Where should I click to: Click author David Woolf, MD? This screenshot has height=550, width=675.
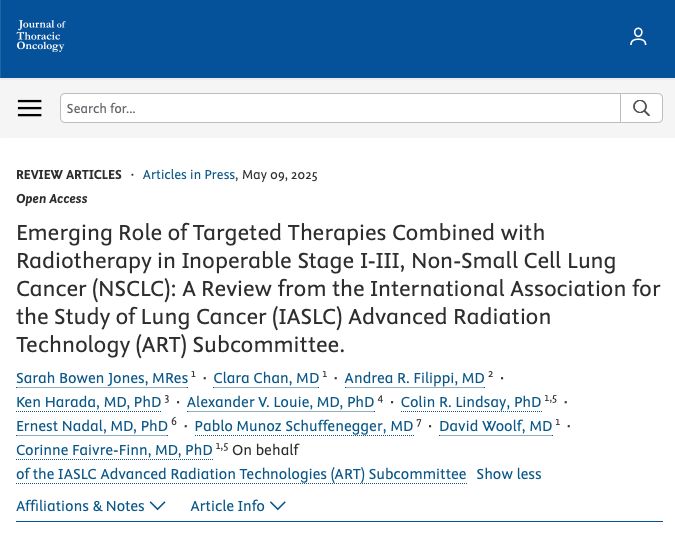coord(495,426)
